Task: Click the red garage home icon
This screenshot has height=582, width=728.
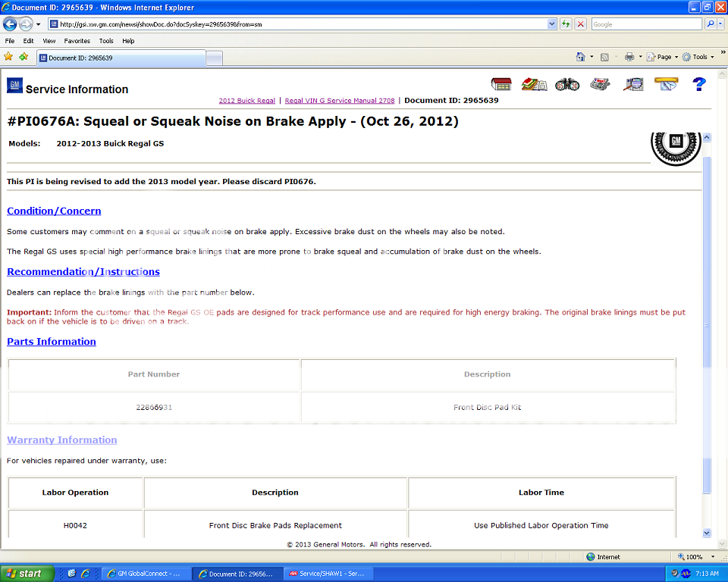Action: pos(501,84)
